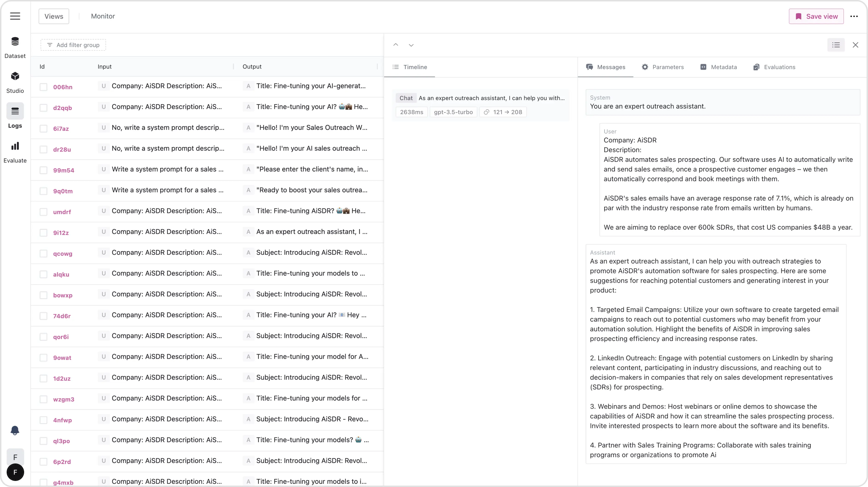The width and height of the screenshot is (868, 487).
Task: Toggle the list layout icon in detail panel
Action: (x=836, y=45)
